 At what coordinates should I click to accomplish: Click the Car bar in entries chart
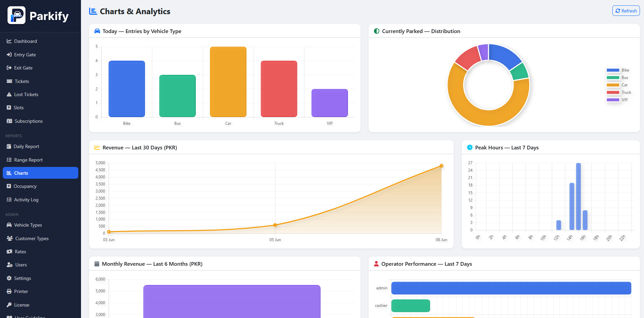(x=228, y=82)
